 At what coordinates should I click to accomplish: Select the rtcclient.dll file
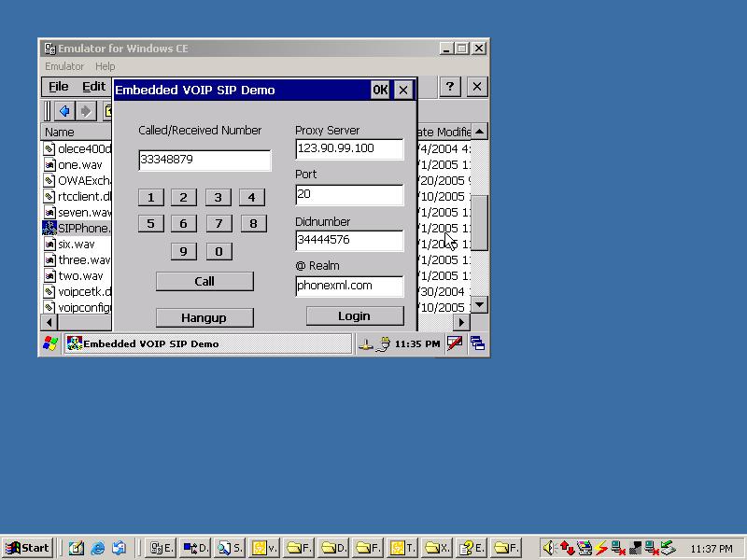(x=78, y=197)
